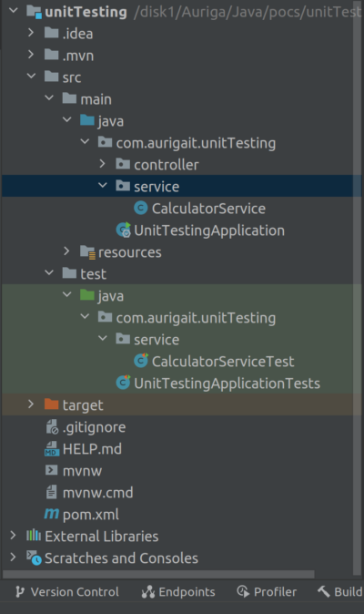Open the Endpoints tool window tab
Viewport: 364px width, 614px height.
178,591
